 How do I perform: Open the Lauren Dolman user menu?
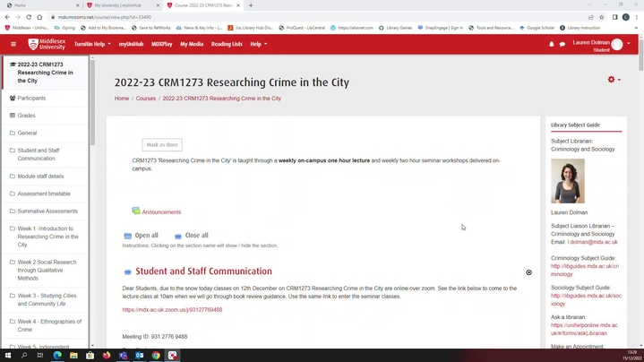604,44
